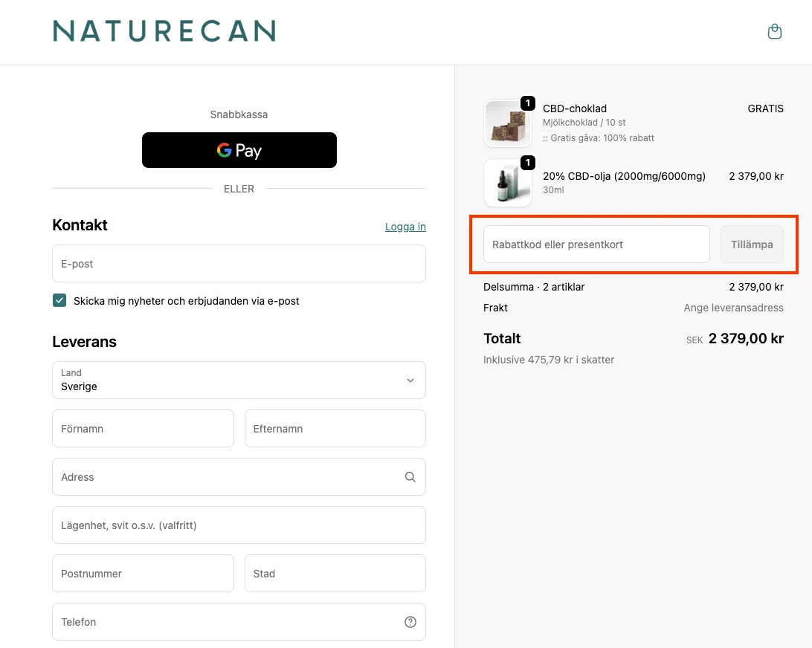The height and width of the screenshot is (648, 812).
Task: Click the Logga in link
Action: tap(405, 227)
